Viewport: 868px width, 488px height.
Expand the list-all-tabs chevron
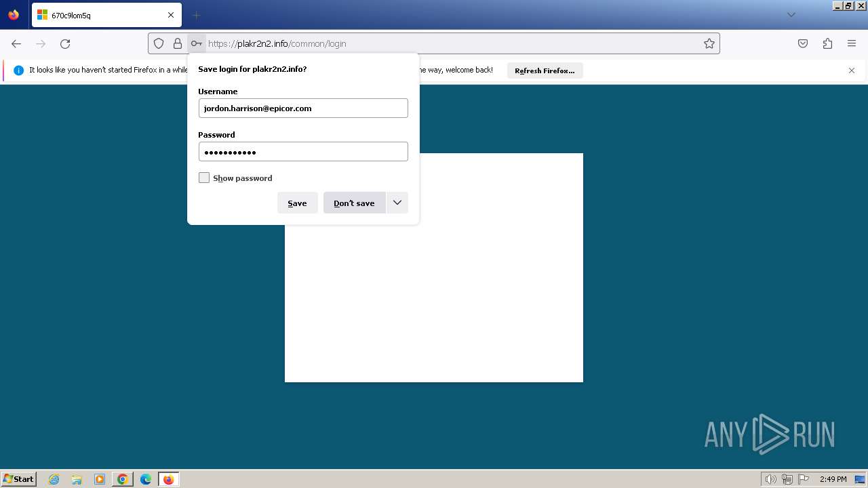click(791, 15)
